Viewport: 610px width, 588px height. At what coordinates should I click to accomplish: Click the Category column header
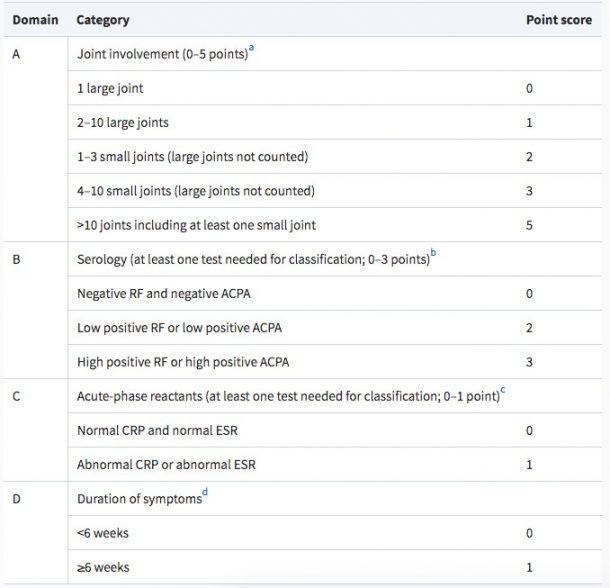(x=103, y=20)
